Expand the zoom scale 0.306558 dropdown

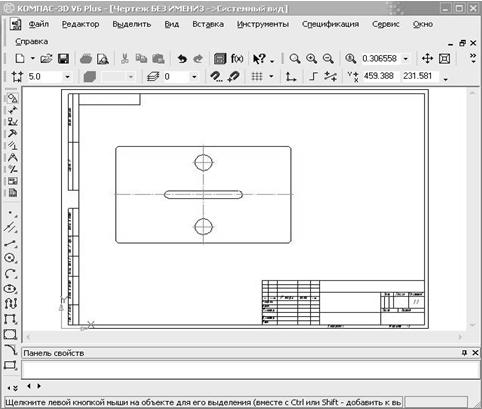[x=406, y=59]
